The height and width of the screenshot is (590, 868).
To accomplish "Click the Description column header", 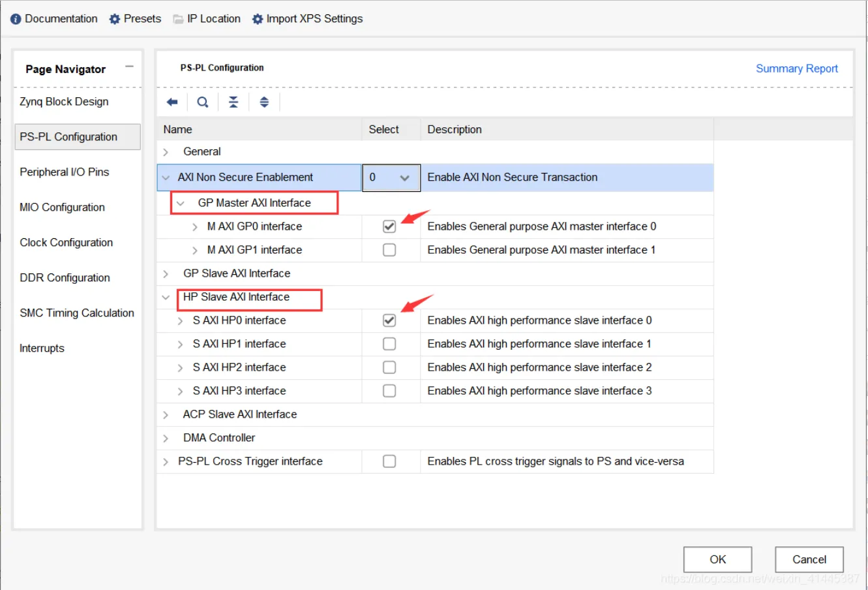I will [567, 129].
